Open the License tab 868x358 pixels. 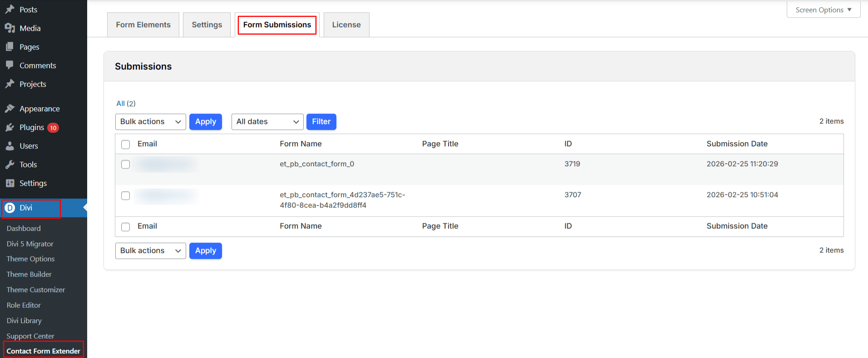click(x=346, y=25)
